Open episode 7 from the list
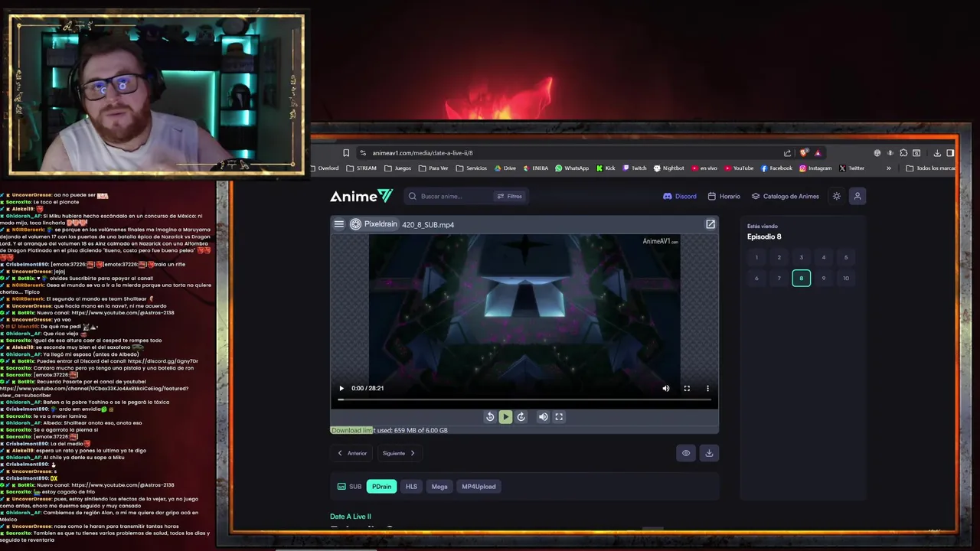 click(779, 278)
